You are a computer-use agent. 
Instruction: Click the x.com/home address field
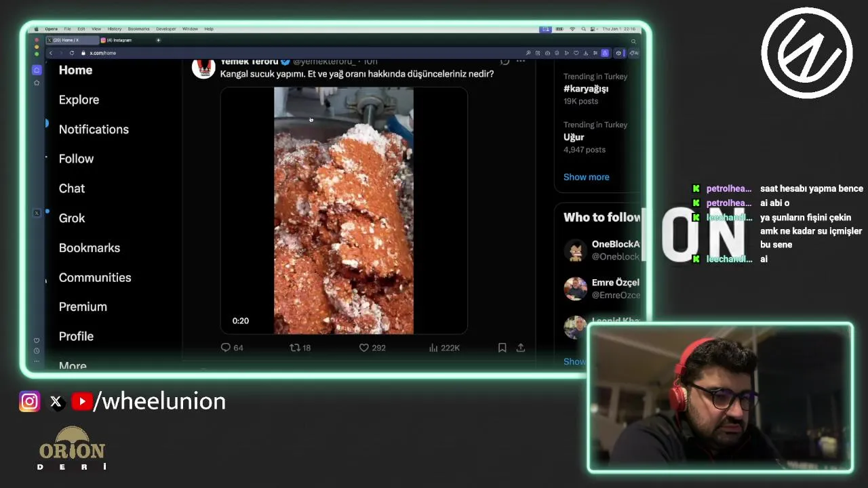[103, 53]
